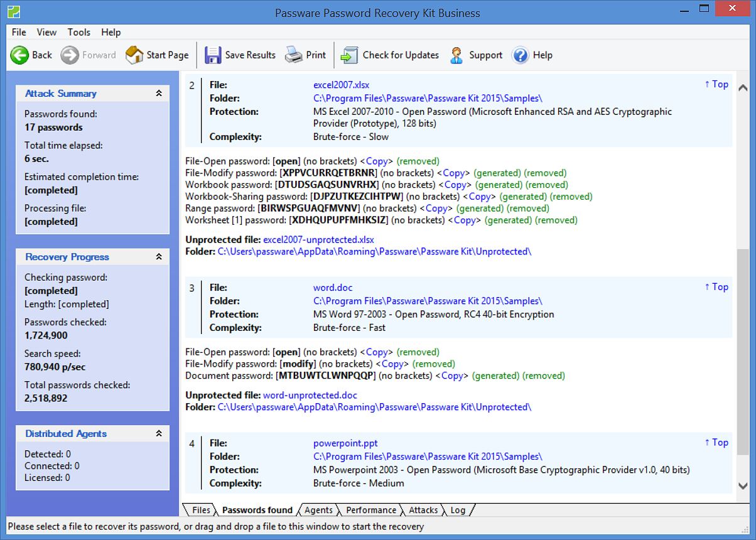This screenshot has height=540, width=756.
Task: Click the '6 sec.' elapsed time value
Action: [x=36, y=159]
